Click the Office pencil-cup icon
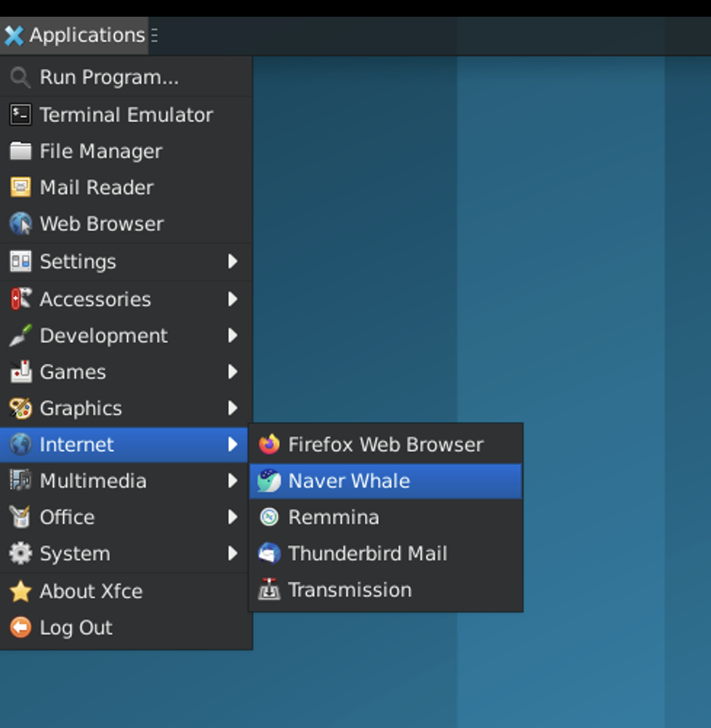Screen dimensions: 711x728 [20, 517]
